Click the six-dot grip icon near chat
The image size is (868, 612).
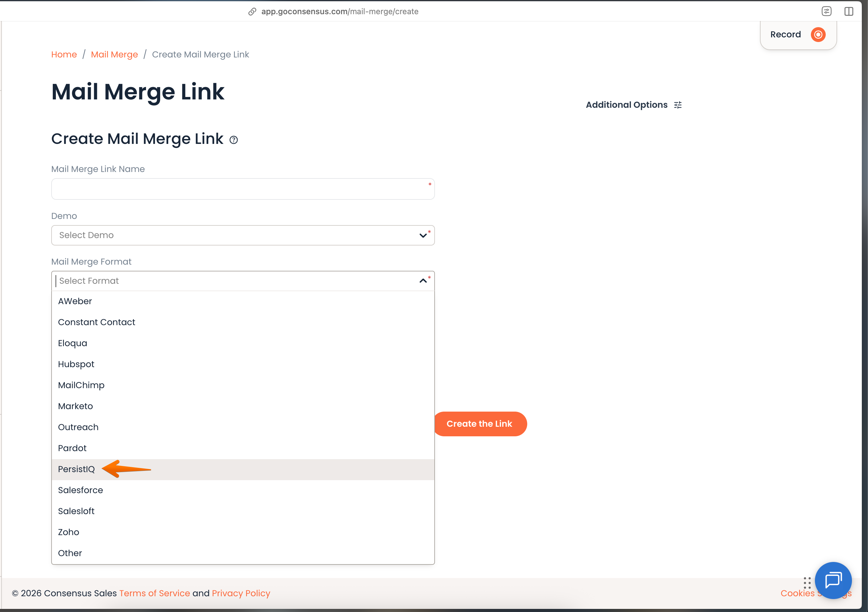click(x=807, y=583)
